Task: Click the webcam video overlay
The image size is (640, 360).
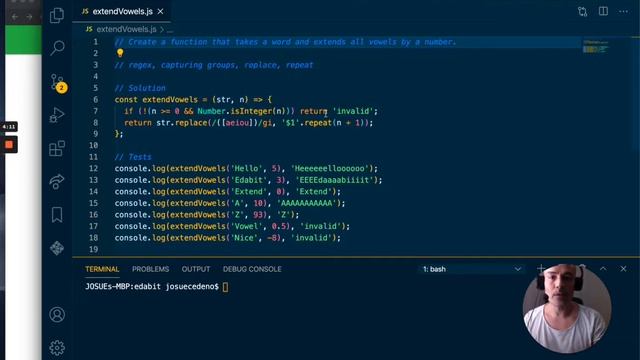Action: click(x=567, y=309)
